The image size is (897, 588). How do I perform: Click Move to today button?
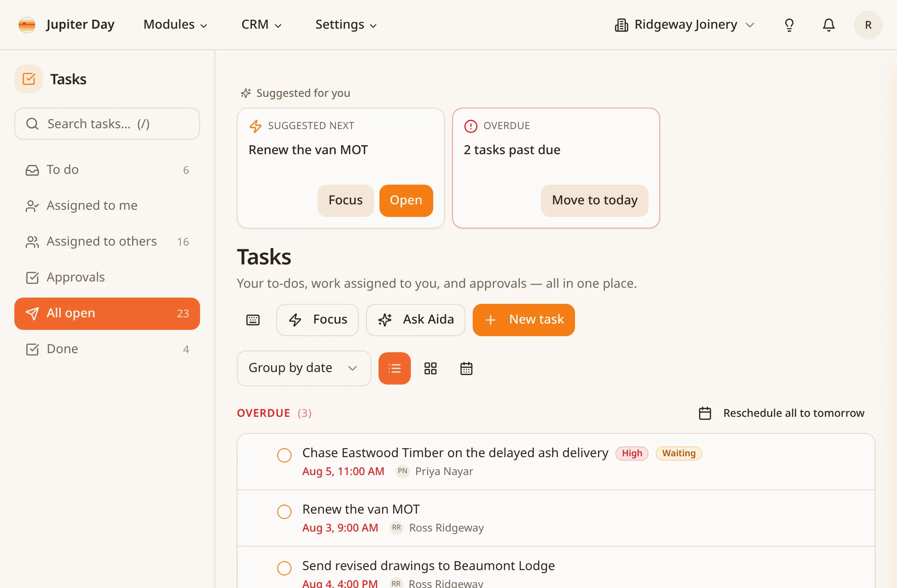pyautogui.click(x=595, y=200)
